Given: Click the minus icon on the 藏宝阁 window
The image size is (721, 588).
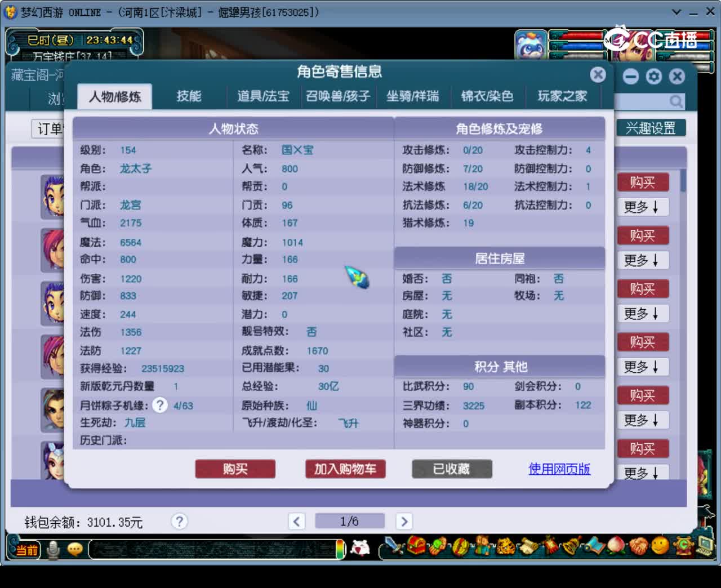Looking at the screenshot, I should [630, 77].
